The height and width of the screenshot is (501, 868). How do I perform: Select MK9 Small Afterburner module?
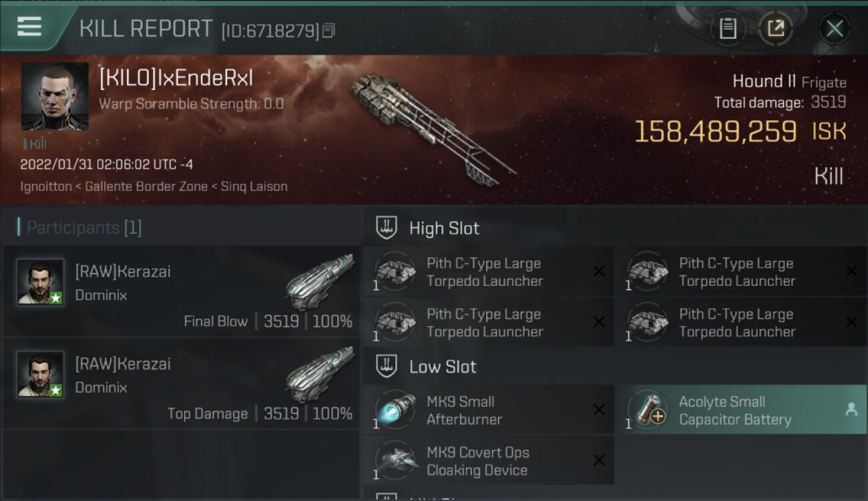click(x=489, y=409)
